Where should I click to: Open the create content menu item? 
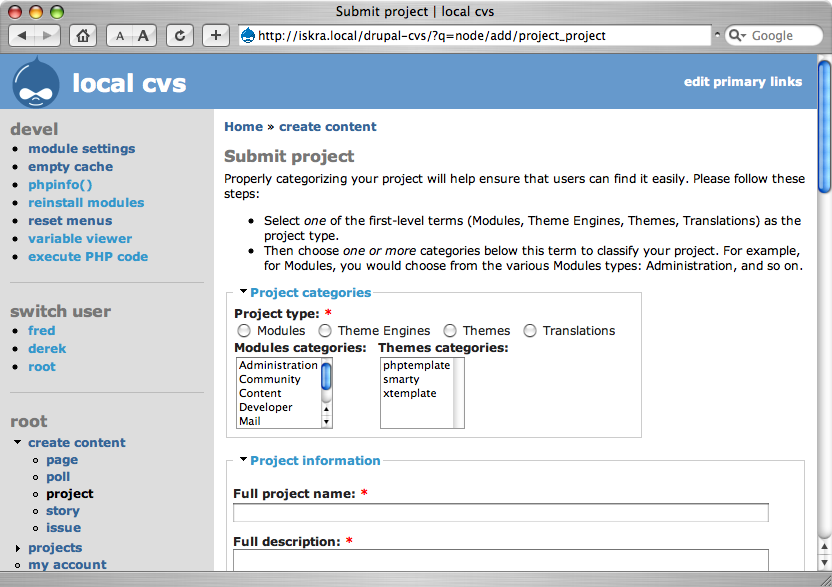tap(77, 443)
